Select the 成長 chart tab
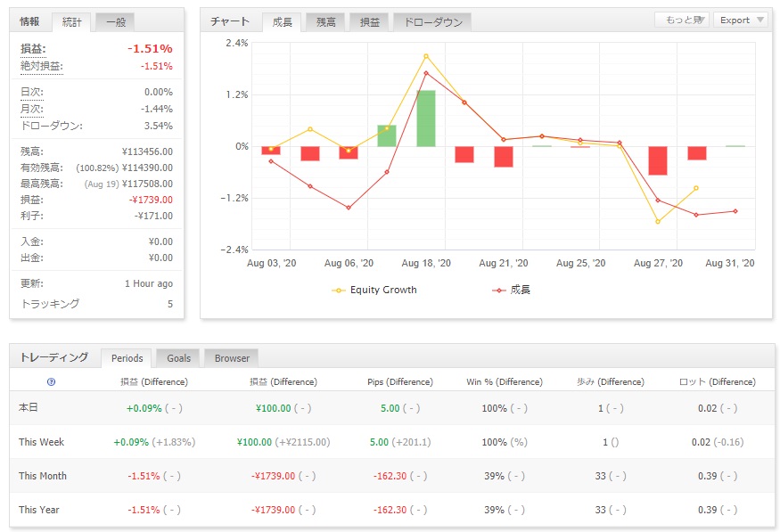Image resolution: width=780 pixels, height=532 pixels. [x=281, y=21]
